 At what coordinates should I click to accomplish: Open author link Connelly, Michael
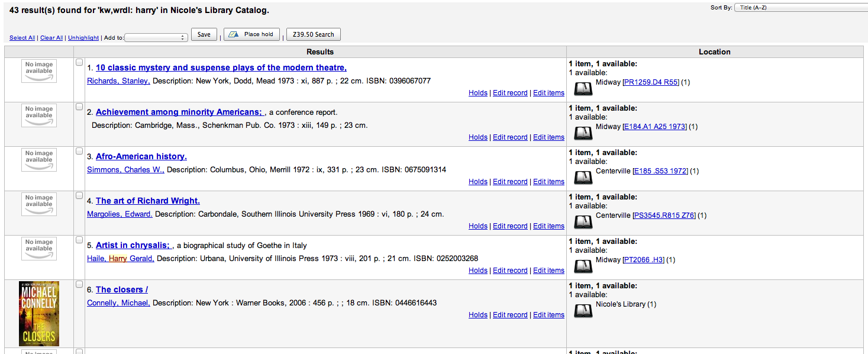click(x=118, y=303)
